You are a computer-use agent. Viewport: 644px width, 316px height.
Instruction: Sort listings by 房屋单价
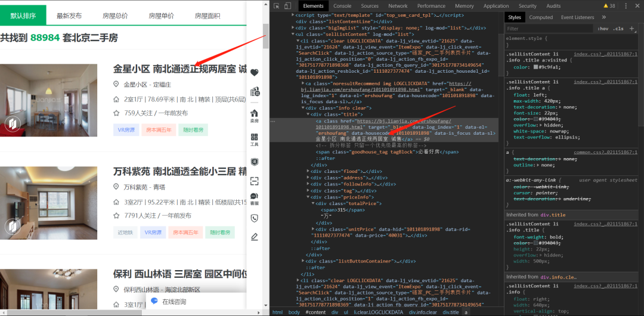[161, 16]
